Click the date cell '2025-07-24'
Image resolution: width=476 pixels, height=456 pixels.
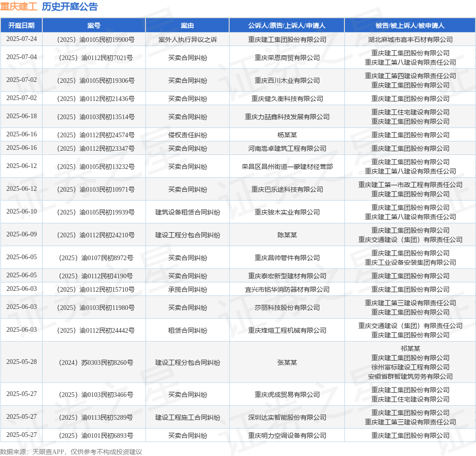coord(21,39)
